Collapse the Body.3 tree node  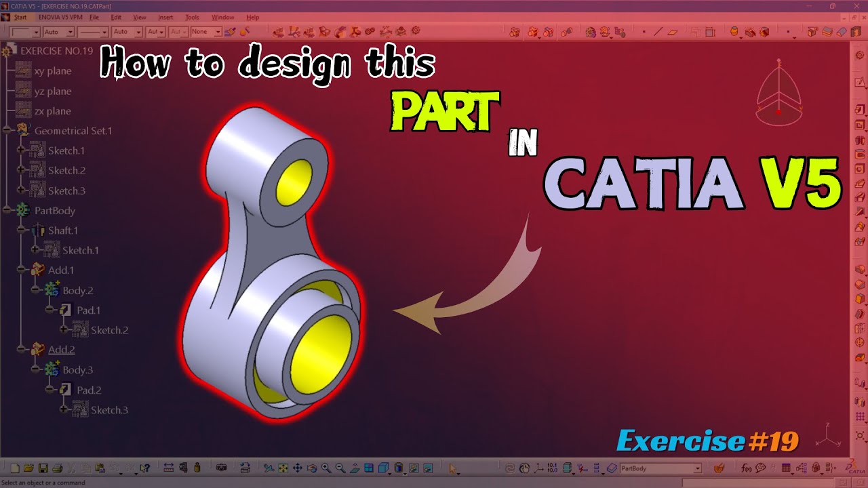coord(35,370)
